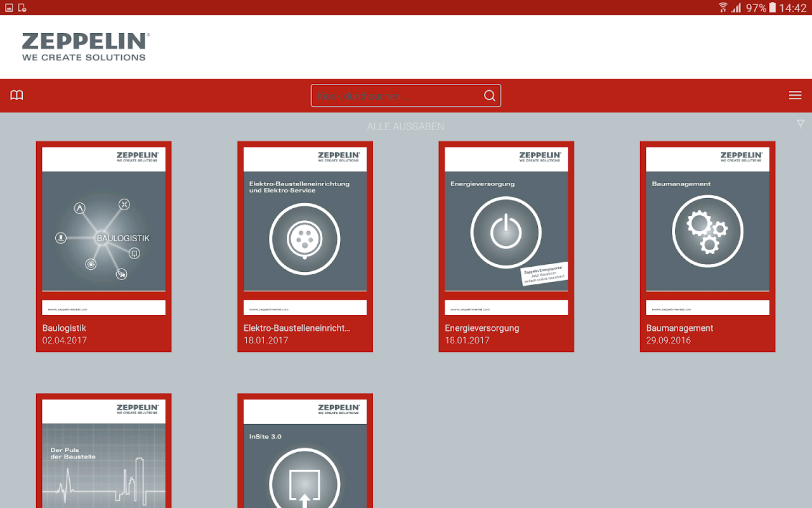Open the filter funnel icon

[801, 124]
